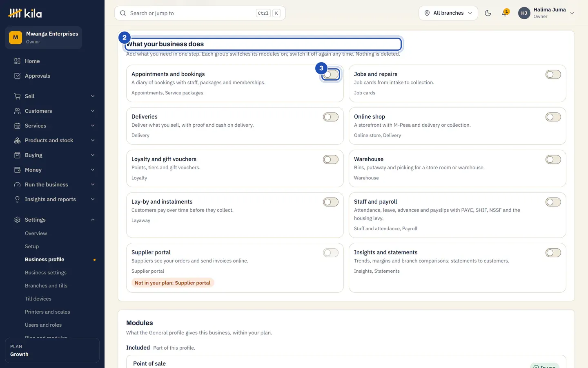The image size is (588, 368).
Task: Click the Buying icon
Action: tap(17, 155)
